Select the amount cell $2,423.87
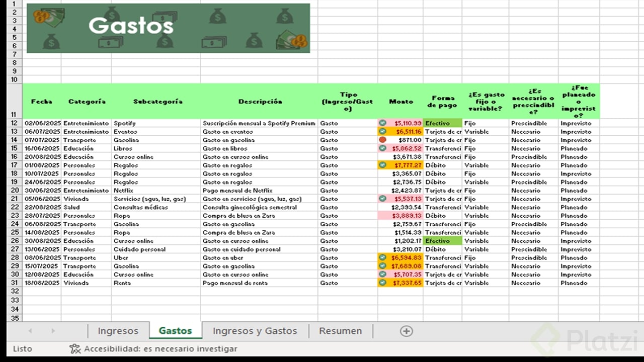This screenshot has height=362, width=644. [x=400, y=191]
